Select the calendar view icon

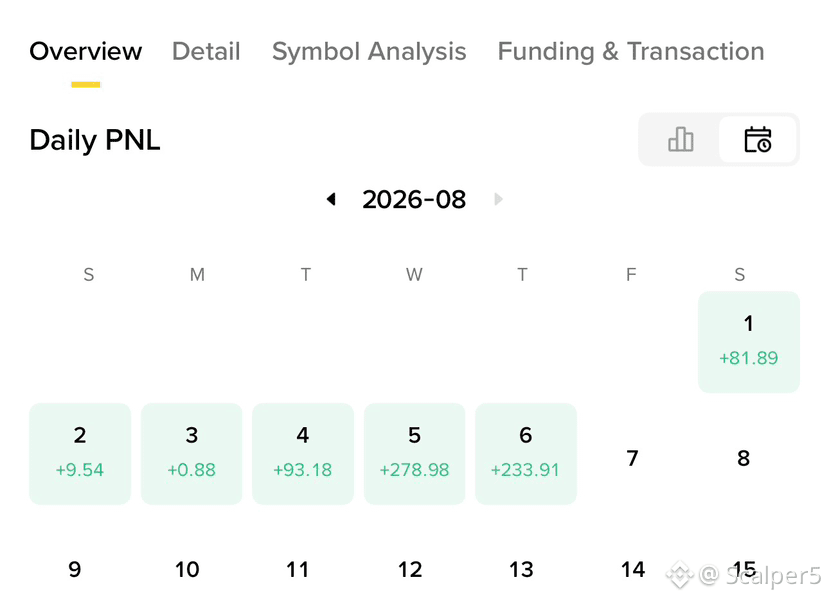click(758, 140)
